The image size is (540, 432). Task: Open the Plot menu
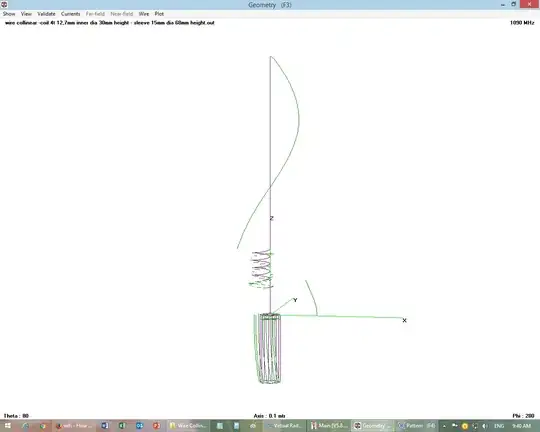159,14
